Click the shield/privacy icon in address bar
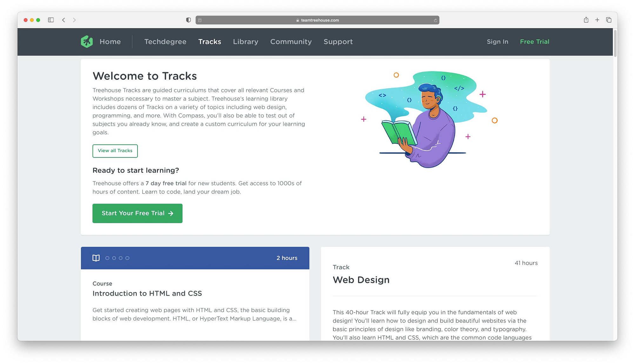The height and width of the screenshot is (364, 635). [x=188, y=20]
